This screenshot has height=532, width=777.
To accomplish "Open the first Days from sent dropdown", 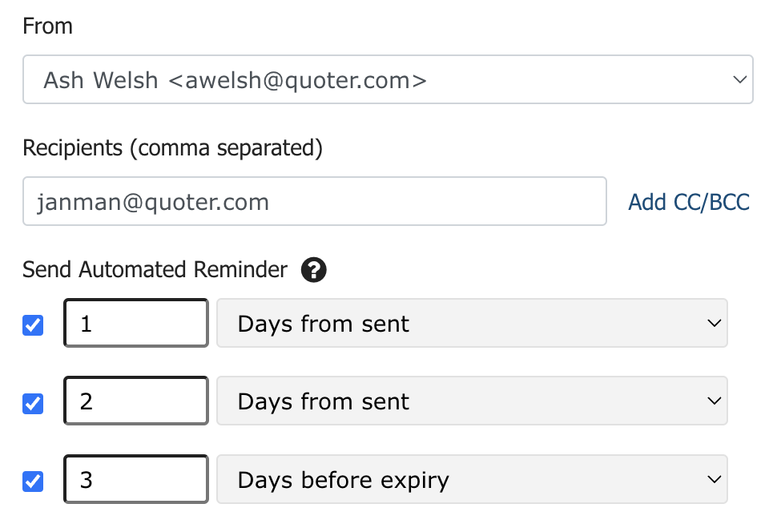I will (472, 323).
